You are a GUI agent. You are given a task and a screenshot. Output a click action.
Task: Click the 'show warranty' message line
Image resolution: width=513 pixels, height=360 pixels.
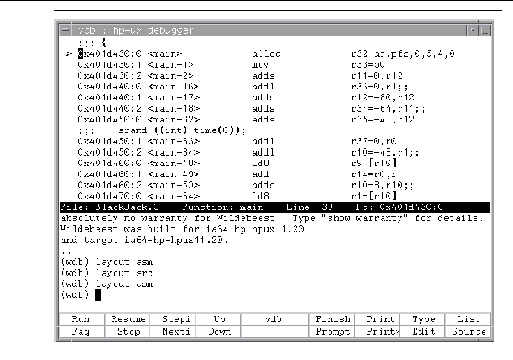pyautogui.click(x=272, y=218)
